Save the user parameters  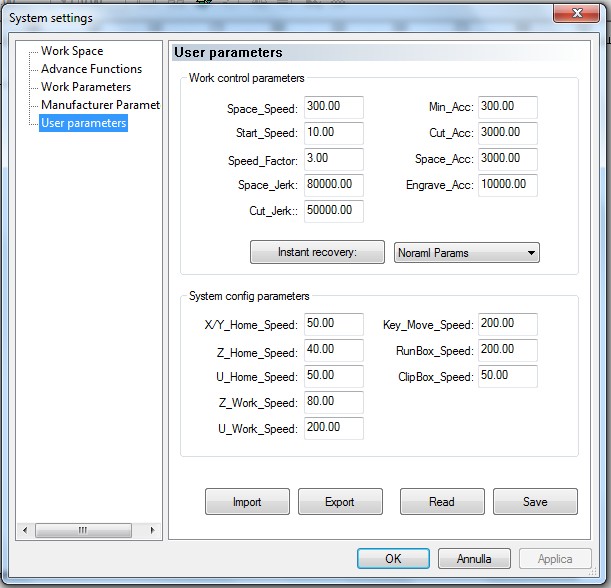535,502
